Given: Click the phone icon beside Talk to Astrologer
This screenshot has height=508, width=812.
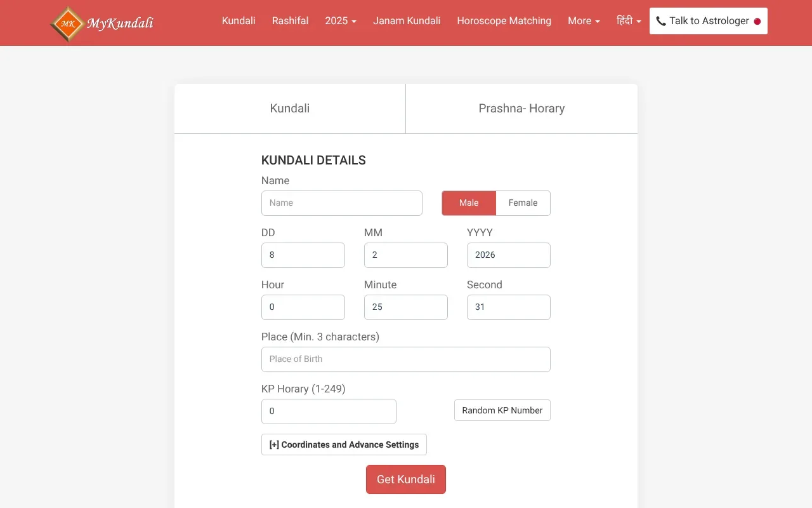Looking at the screenshot, I should coord(661,20).
